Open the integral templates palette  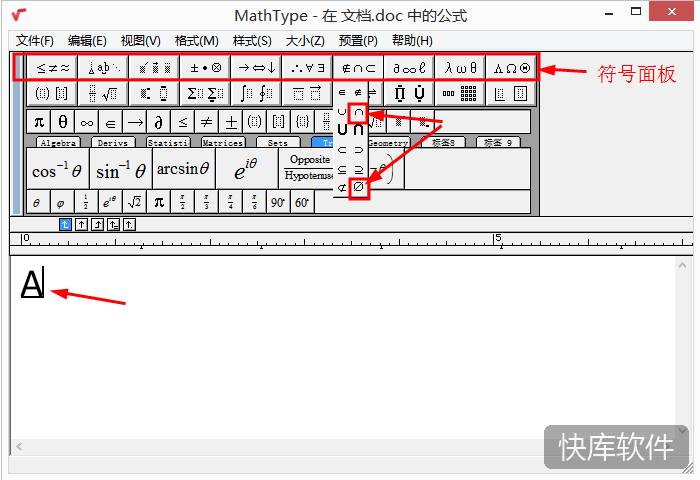(257, 94)
